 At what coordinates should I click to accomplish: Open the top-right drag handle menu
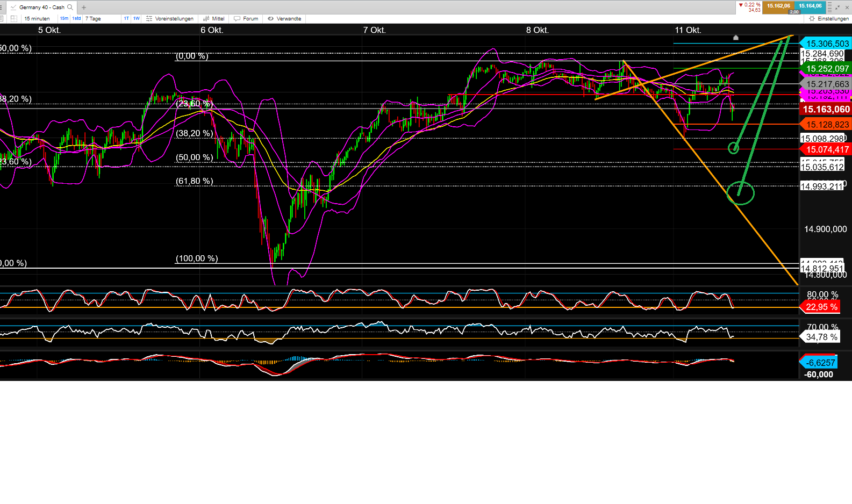tap(829, 7)
